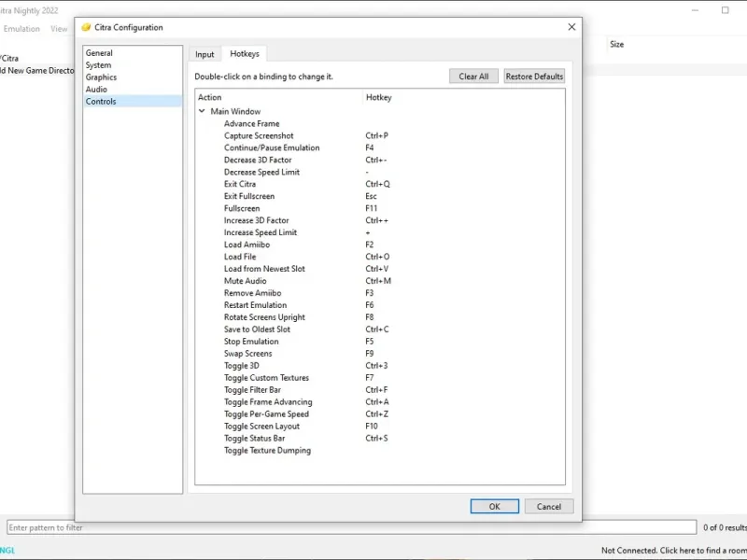The image size is (747, 560).
Task: Collapse the Main Window tree group
Action: click(x=202, y=111)
